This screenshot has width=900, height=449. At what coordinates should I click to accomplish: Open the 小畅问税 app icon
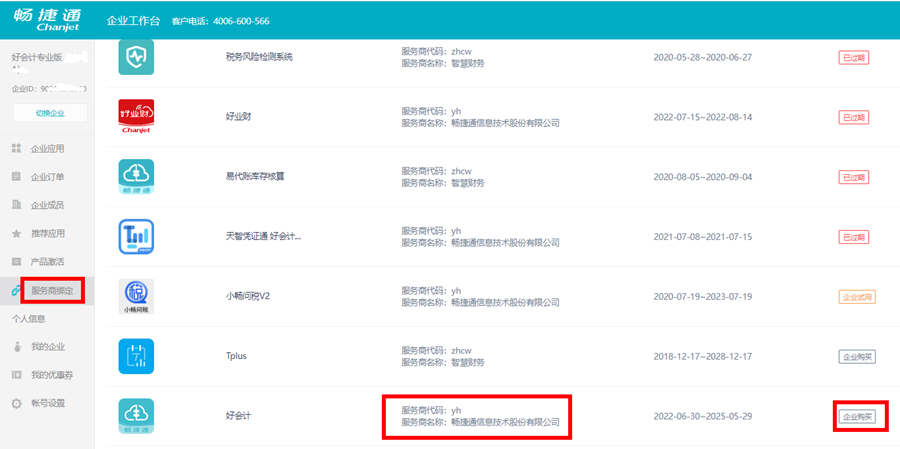(136, 296)
